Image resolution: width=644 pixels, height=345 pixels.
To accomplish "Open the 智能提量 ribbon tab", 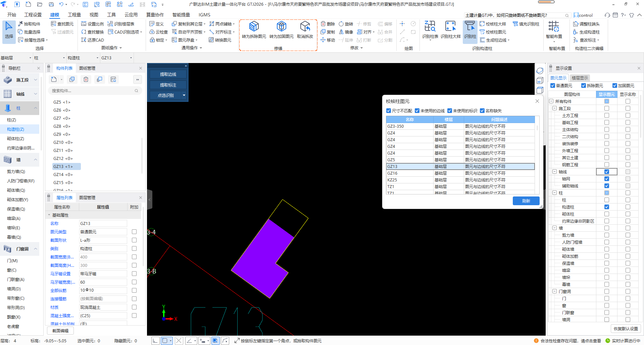I will (181, 15).
